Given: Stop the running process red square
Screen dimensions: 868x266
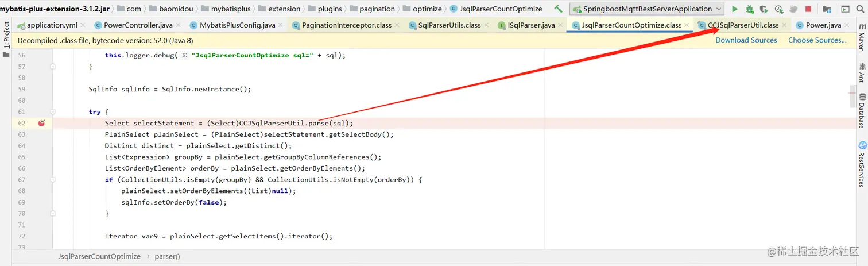Looking at the screenshot, I should 808,9.
